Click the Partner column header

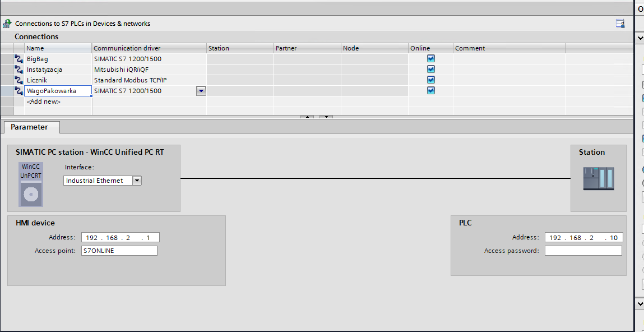(307, 48)
